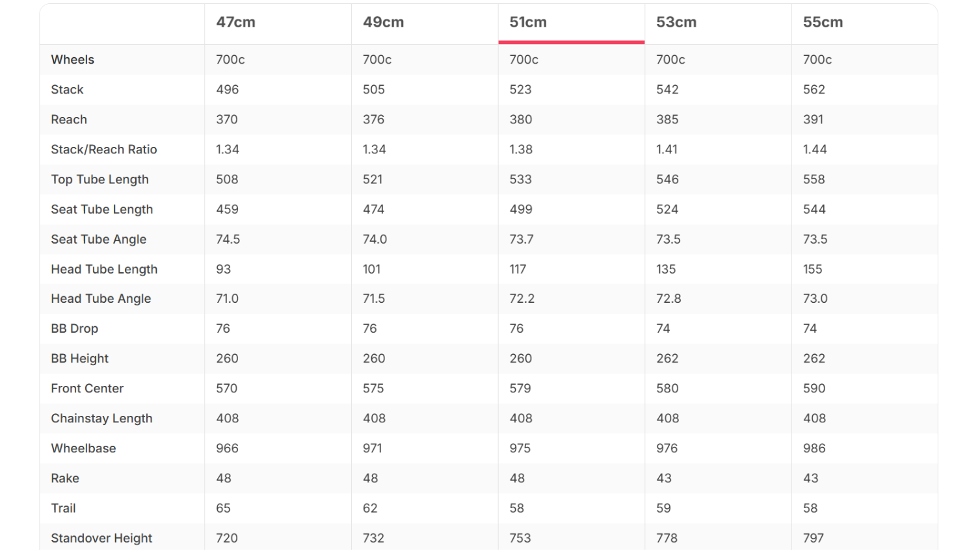Click the Chainstay Length row label
The width and height of the screenshot is (980, 551).
[101, 418]
